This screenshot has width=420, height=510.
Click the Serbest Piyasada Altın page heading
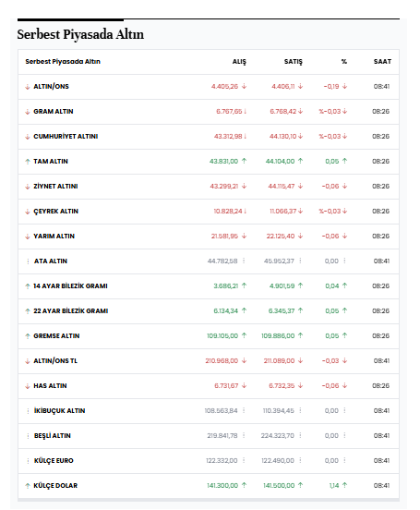(x=80, y=35)
